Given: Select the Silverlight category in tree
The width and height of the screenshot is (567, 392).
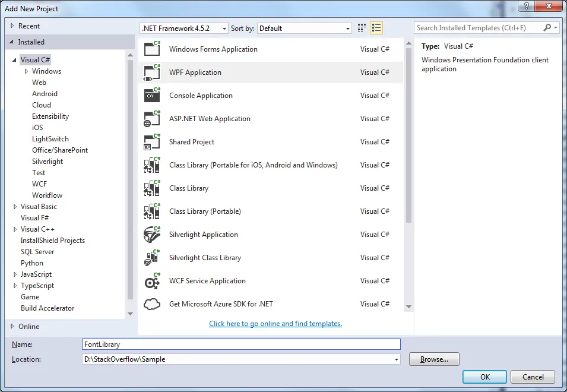Looking at the screenshot, I should tap(47, 162).
